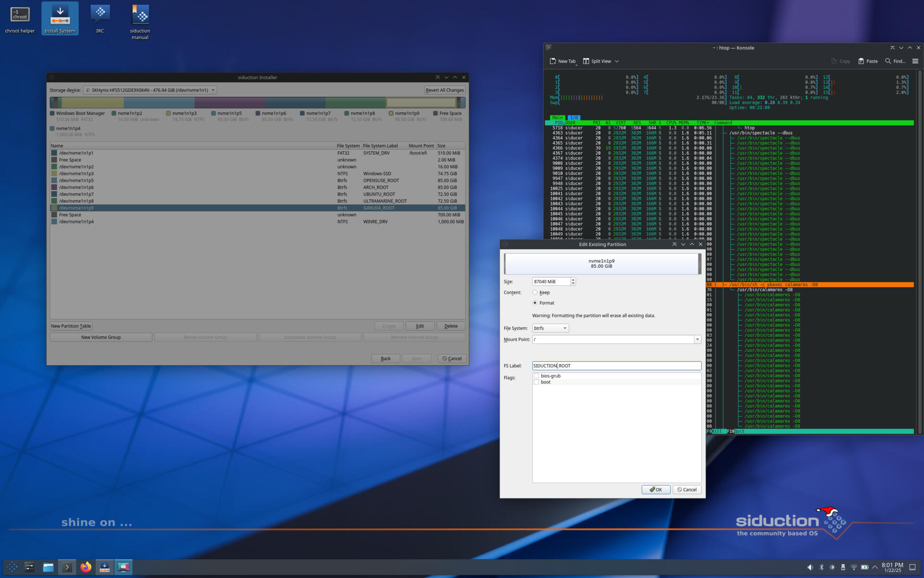Click nvme1n1p9 segment in partition bar
924x578 pixels.
421,103
